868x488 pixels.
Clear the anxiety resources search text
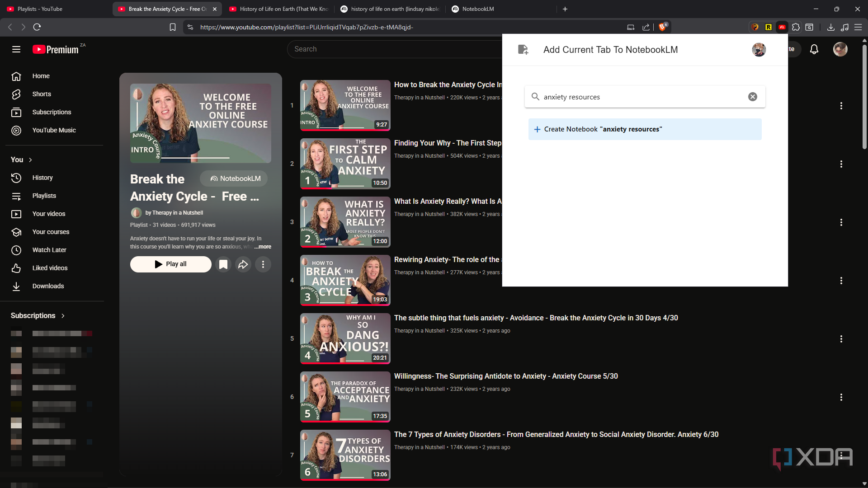point(753,97)
